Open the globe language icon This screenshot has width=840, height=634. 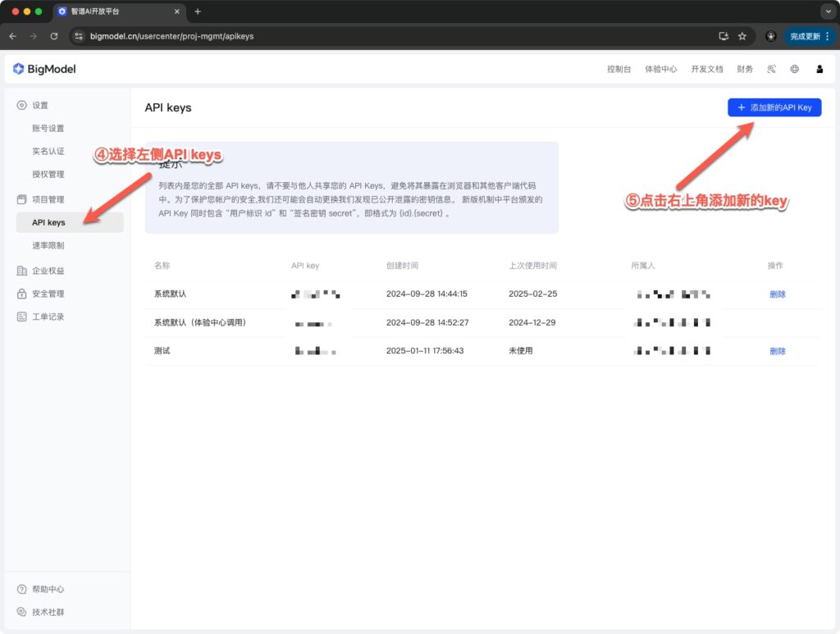tap(794, 69)
